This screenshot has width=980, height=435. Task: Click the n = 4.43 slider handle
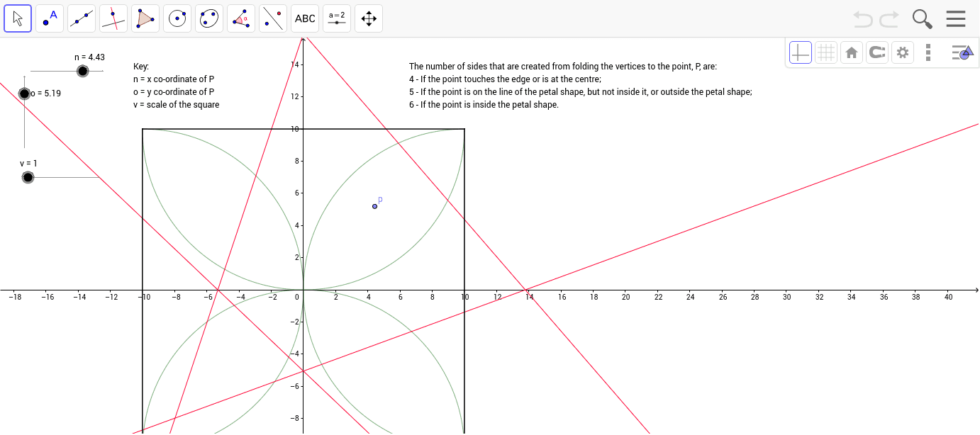coord(83,71)
